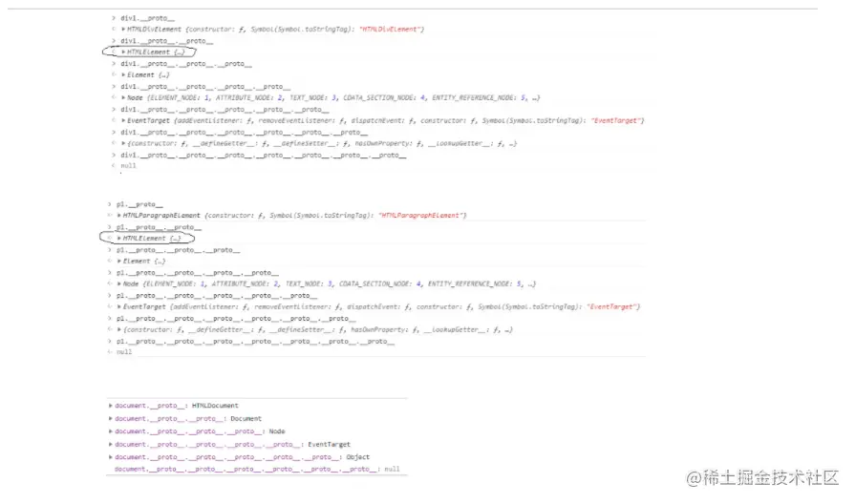Expand the HTMLDivElement object output

[x=123, y=30]
